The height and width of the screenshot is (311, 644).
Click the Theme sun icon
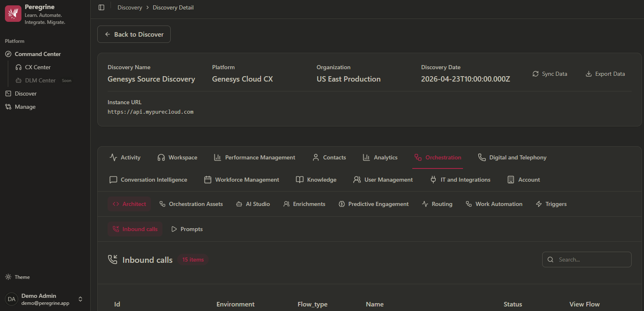point(8,277)
